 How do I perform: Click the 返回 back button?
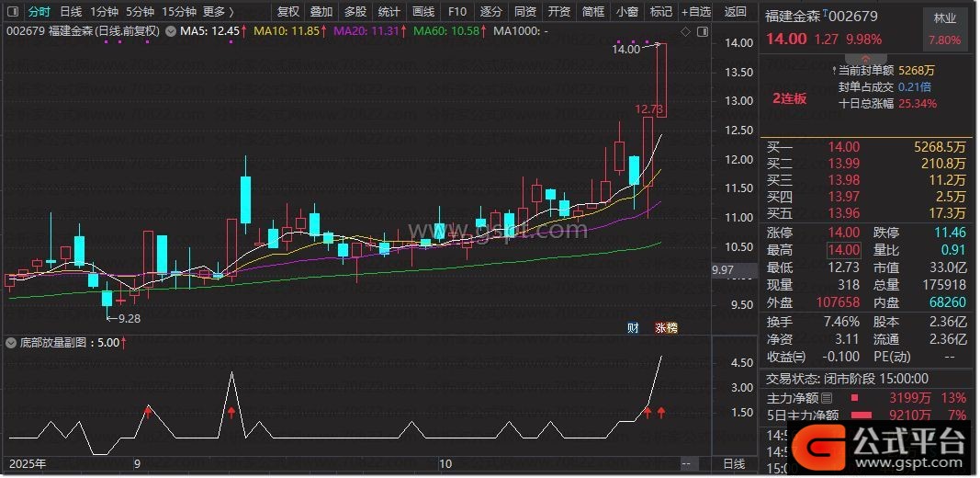point(736,12)
